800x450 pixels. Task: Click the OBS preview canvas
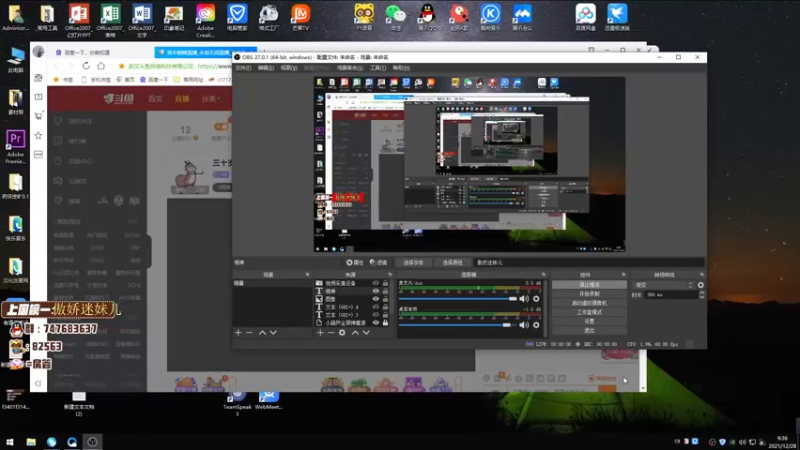pyautogui.click(x=469, y=164)
